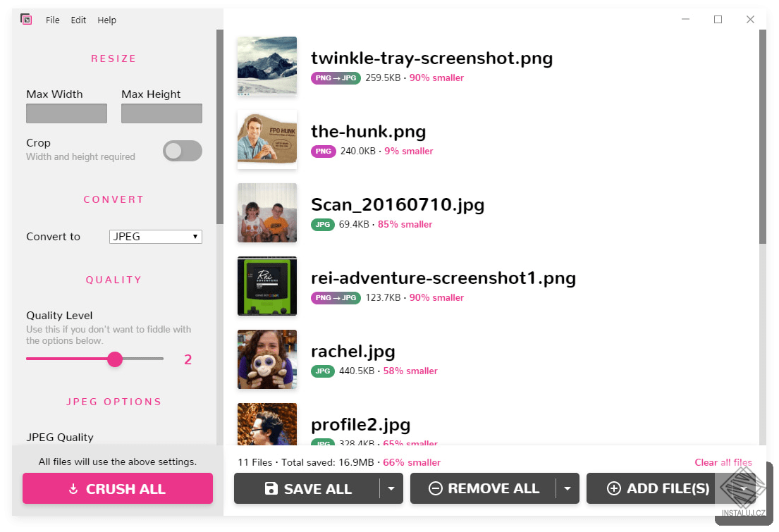The image size is (779, 532).
Task: Click the file name rei-adventure-screenshot1.png
Action: 443,278
